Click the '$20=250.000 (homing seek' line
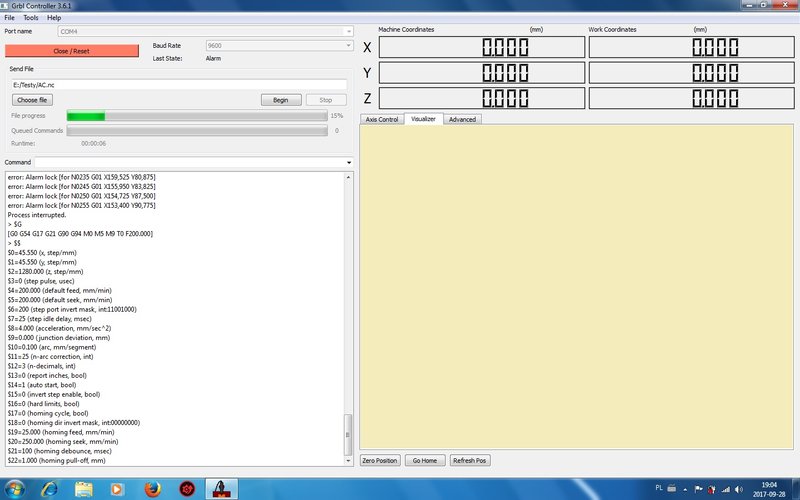 point(63,441)
